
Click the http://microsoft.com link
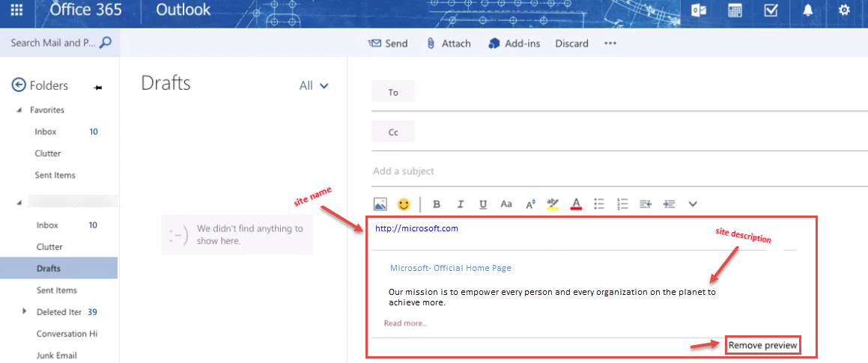[417, 228]
